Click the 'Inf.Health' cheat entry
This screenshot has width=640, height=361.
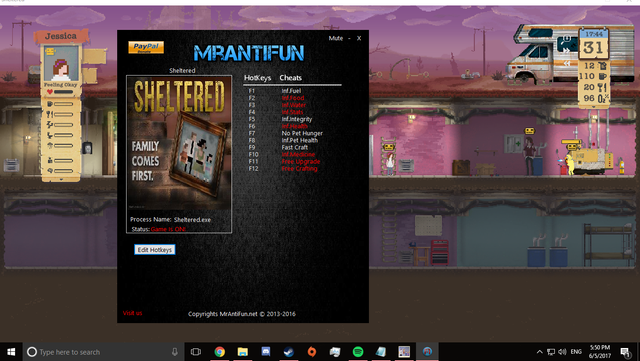click(x=294, y=126)
